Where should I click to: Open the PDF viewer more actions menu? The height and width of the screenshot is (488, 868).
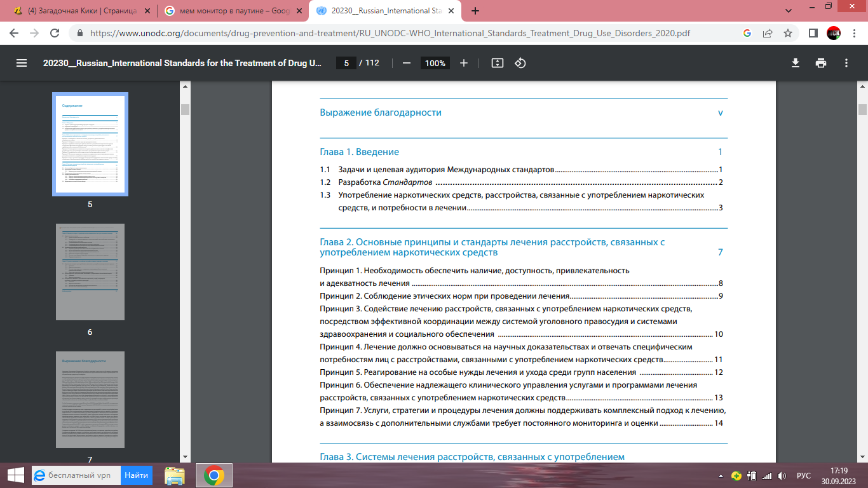[x=846, y=63]
